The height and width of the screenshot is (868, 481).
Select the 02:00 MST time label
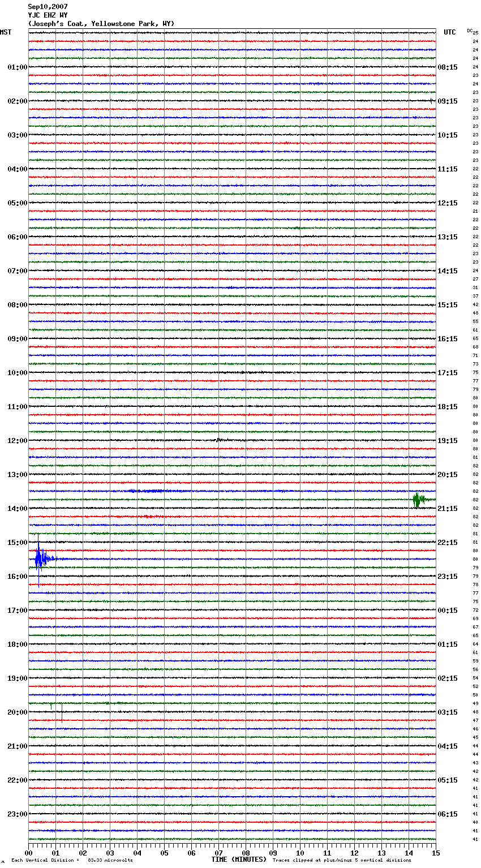(18, 101)
